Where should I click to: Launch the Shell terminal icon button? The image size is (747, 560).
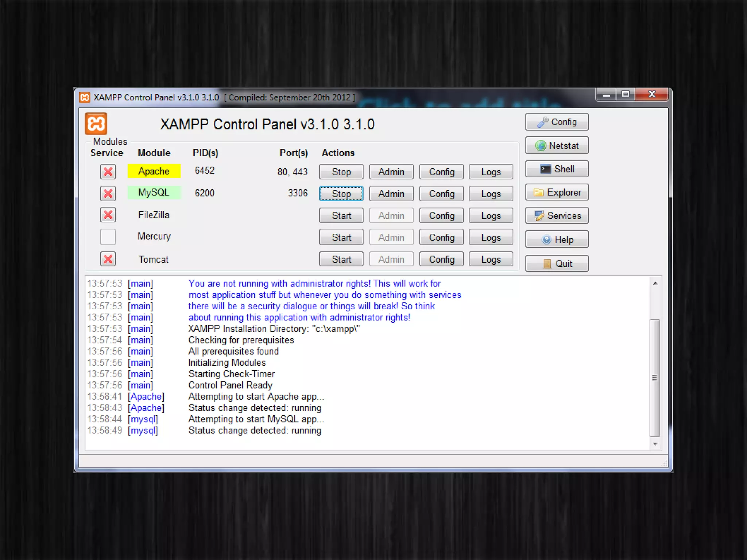[557, 169]
